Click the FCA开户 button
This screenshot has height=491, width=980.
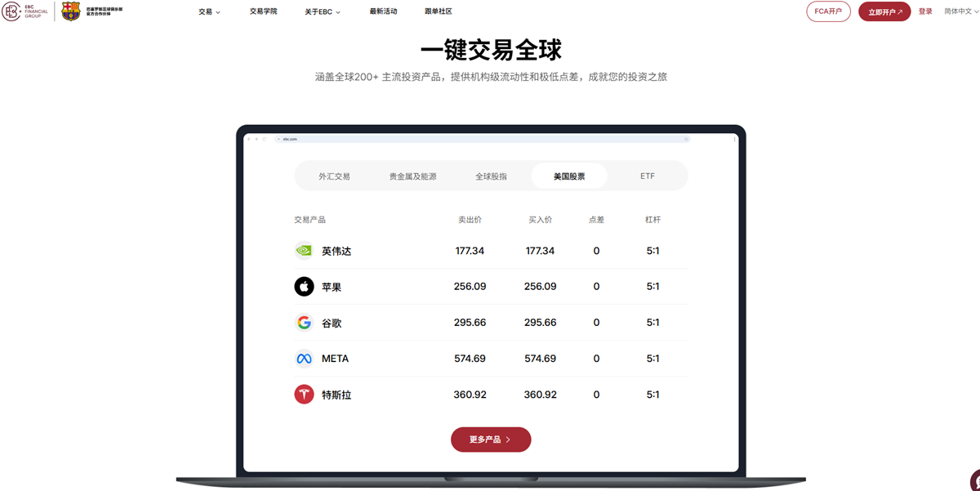pyautogui.click(x=828, y=11)
